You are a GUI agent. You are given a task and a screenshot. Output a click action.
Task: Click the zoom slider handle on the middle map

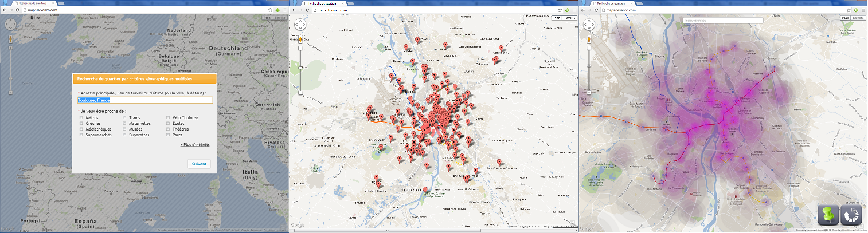tap(300, 68)
